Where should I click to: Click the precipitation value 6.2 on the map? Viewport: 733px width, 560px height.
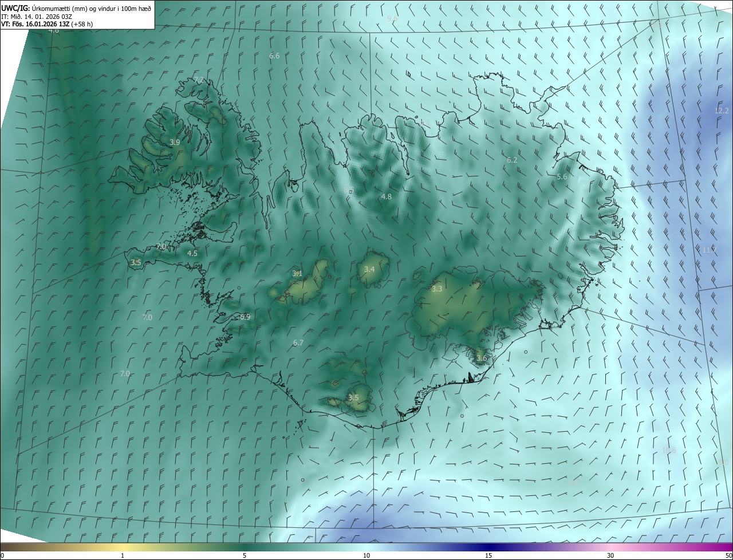pos(512,160)
